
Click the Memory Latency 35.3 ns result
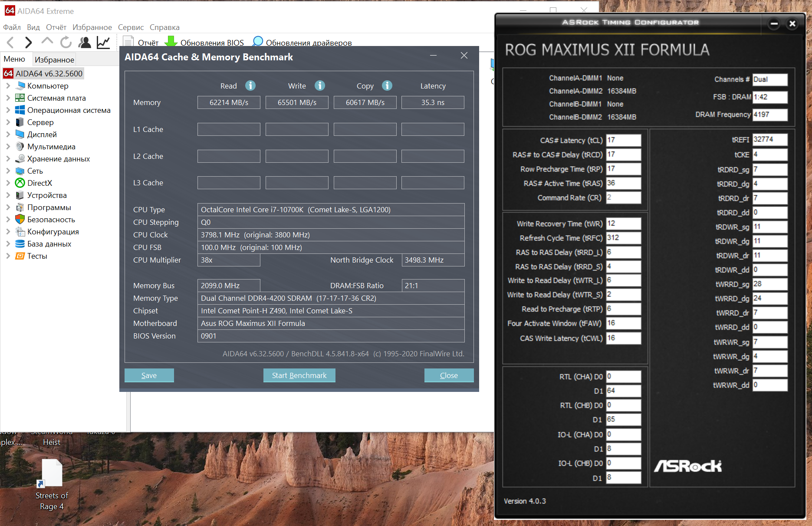[x=433, y=102]
